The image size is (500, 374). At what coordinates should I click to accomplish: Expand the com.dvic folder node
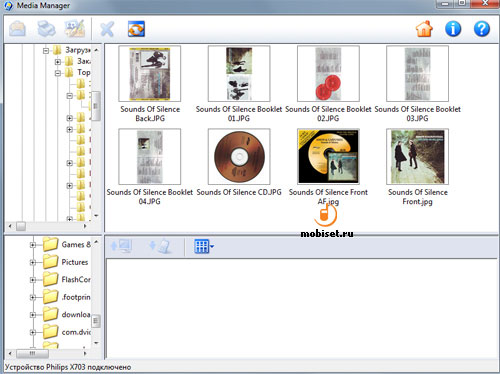click(33, 332)
